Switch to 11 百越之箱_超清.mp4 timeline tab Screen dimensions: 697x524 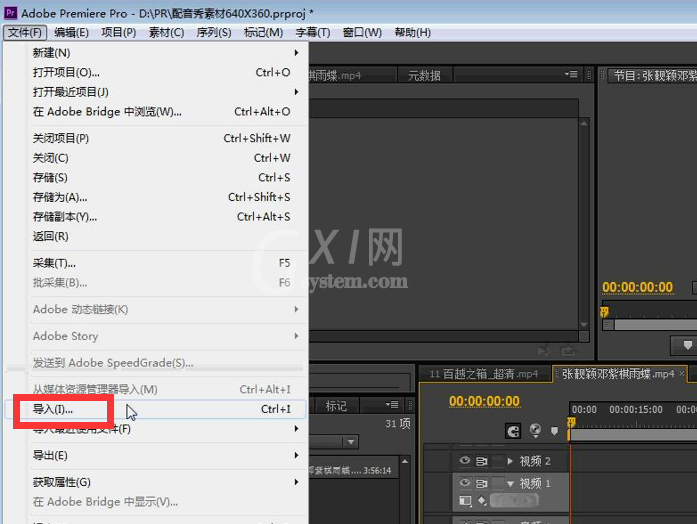point(484,374)
